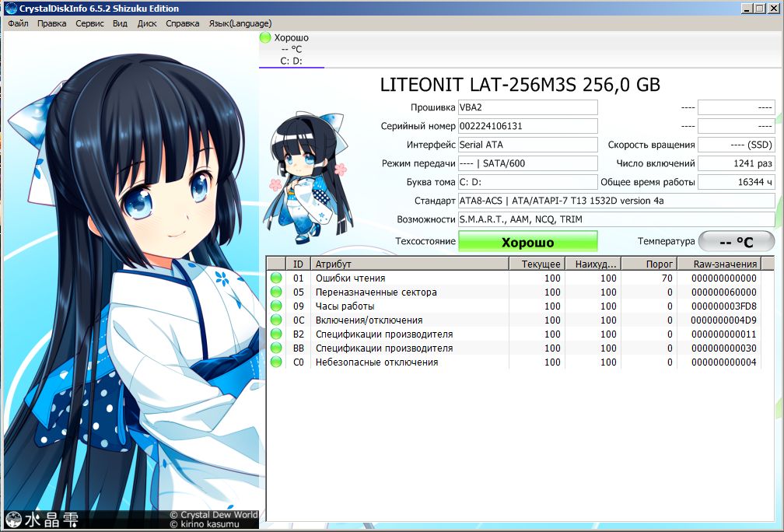This screenshot has height=532, width=784.
Task: Click raw value 000000000011
Action: [724, 334]
